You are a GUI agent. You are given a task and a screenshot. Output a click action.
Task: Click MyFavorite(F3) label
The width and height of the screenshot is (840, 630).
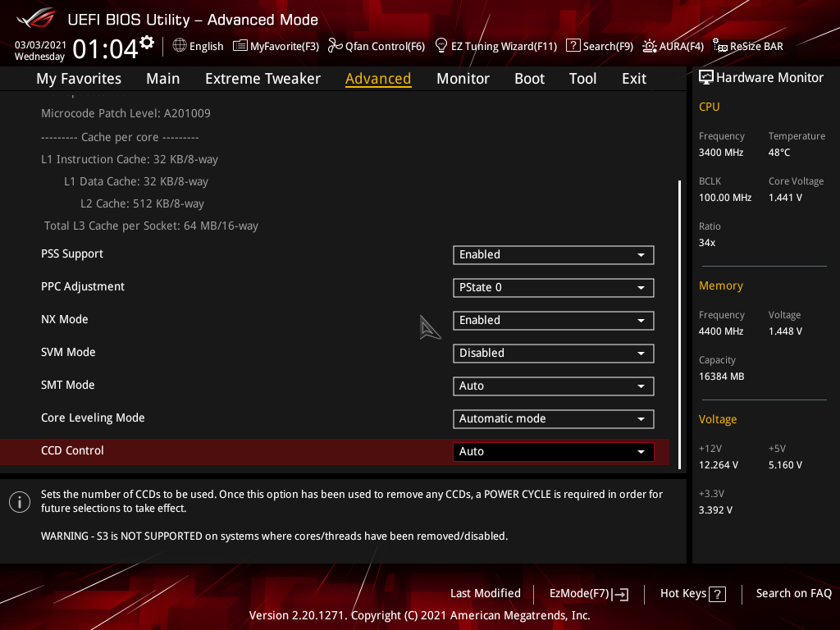(x=285, y=46)
